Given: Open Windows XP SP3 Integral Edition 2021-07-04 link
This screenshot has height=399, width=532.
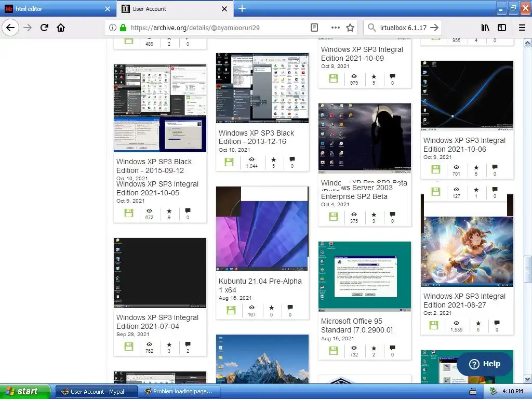Looking at the screenshot, I should click(157, 322).
